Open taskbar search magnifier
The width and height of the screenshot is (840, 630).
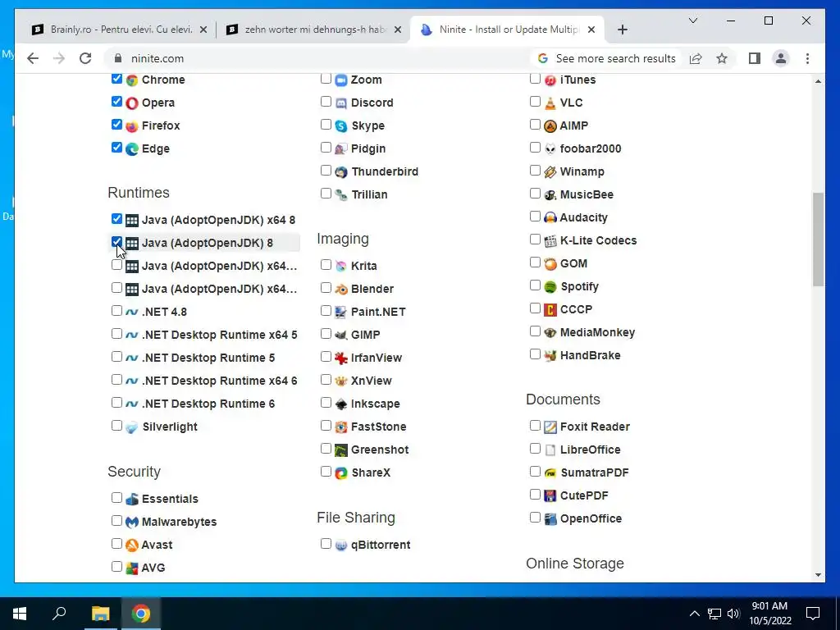click(x=59, y=614)
